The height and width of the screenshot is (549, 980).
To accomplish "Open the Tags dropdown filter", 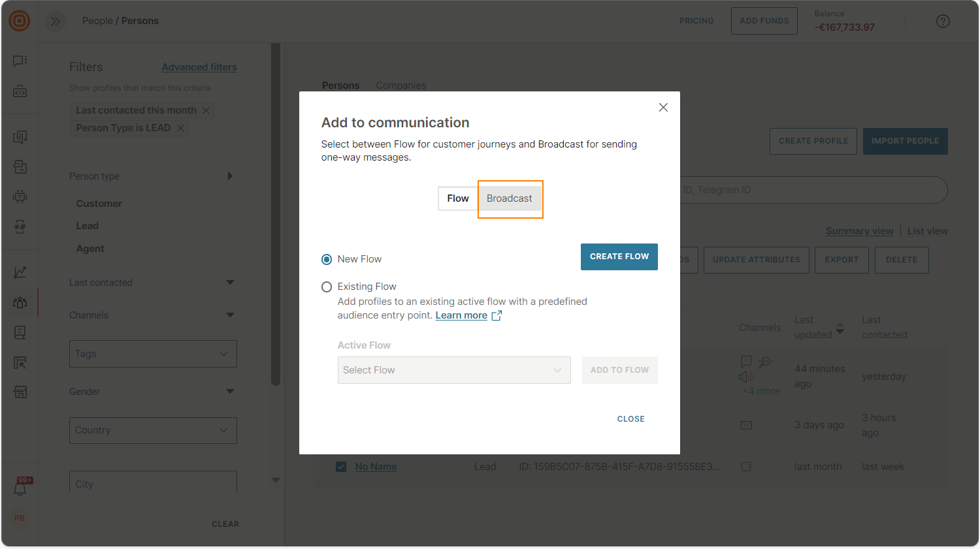I will (x=153, y=354).
